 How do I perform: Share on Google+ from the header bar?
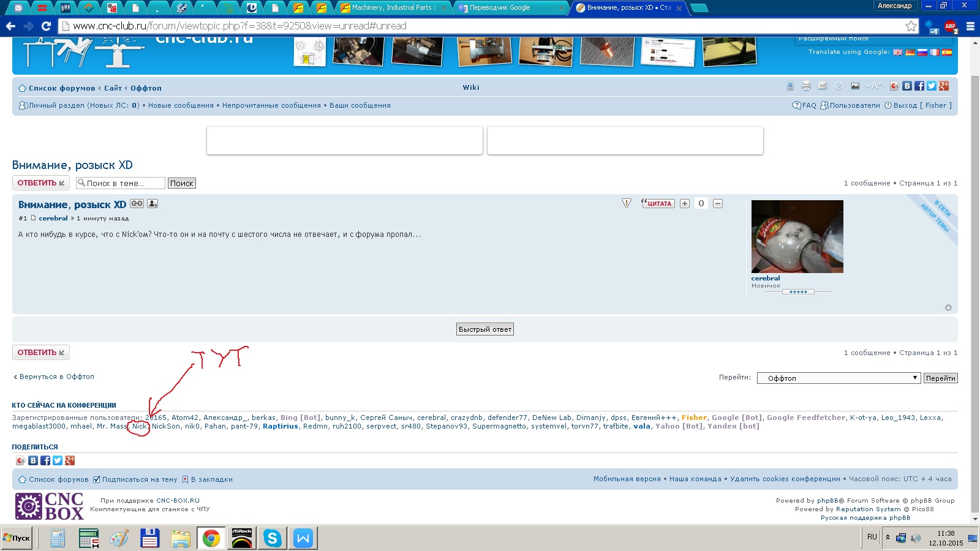point(944,86)
